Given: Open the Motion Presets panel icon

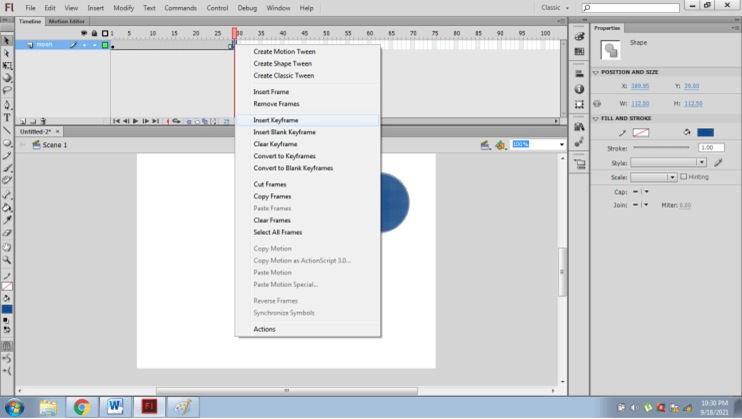Looking at the screenshot, I should pyautogui.click(x=579, y=142).
